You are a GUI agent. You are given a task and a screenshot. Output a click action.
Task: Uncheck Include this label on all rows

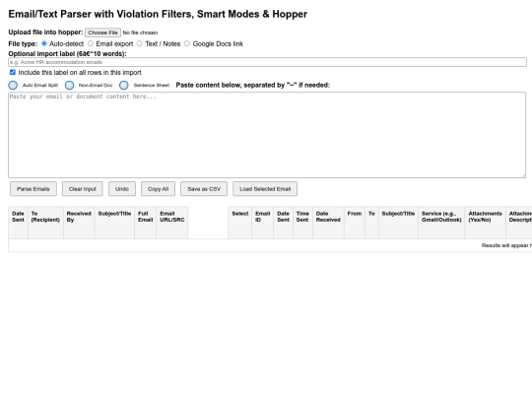13,72
